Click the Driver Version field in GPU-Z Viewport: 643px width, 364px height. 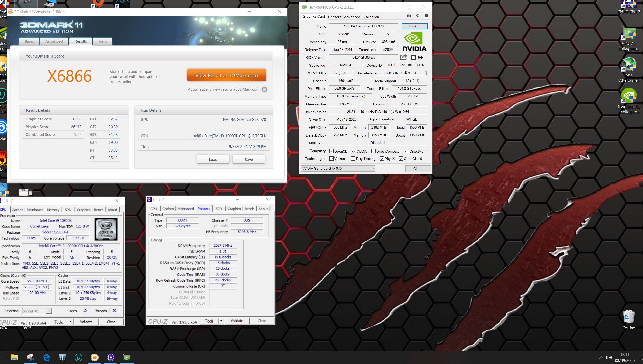[x=378, y=112]
